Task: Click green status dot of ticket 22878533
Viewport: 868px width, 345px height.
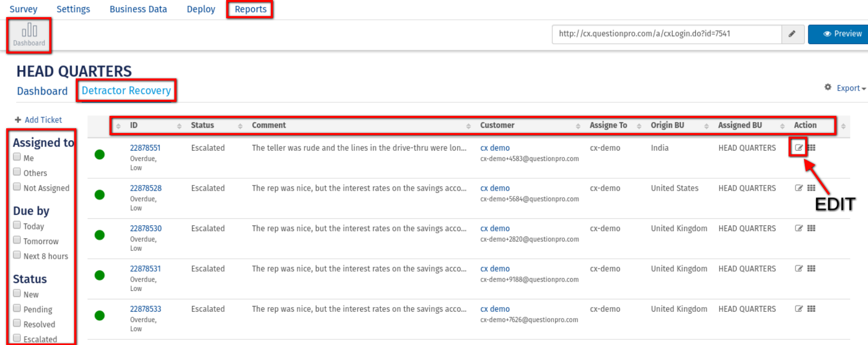Action: 100,315
